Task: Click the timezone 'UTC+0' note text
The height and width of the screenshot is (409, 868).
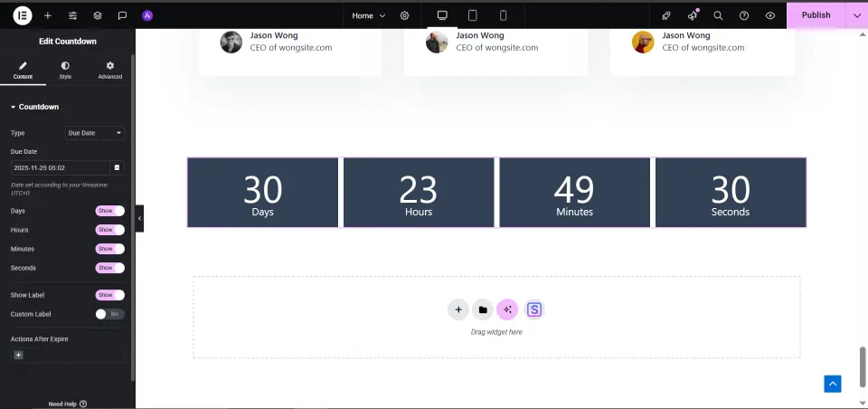Action: click(21, 194)
